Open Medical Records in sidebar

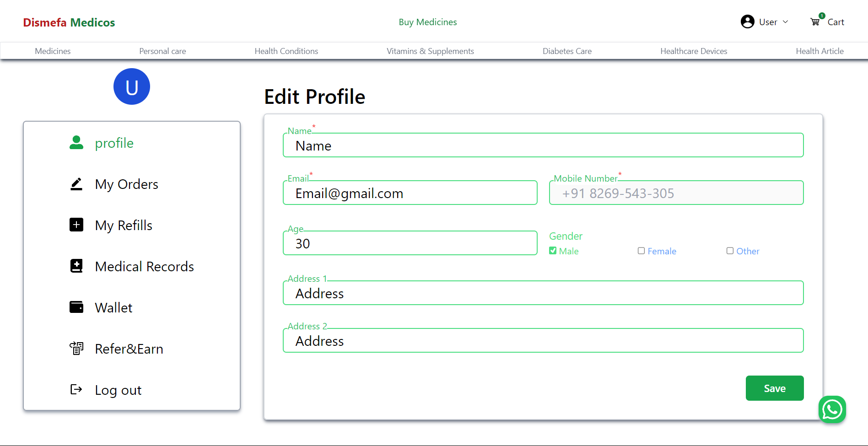click(x=145, y=266)
